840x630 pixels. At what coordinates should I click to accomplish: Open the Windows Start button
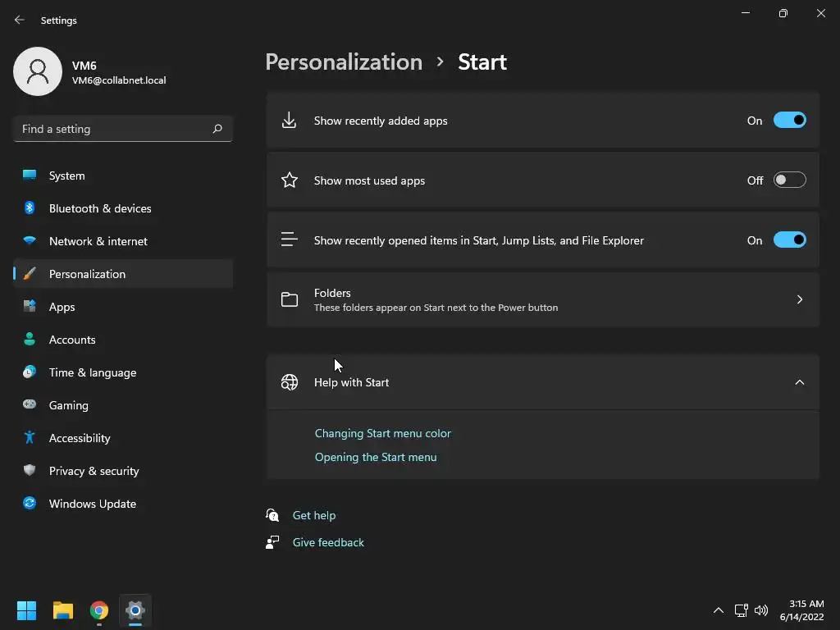[x=27, y=610]
